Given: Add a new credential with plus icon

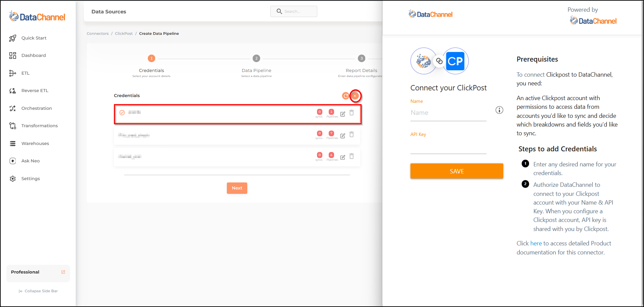Looking at the screenshot, I should coord(355,96).
